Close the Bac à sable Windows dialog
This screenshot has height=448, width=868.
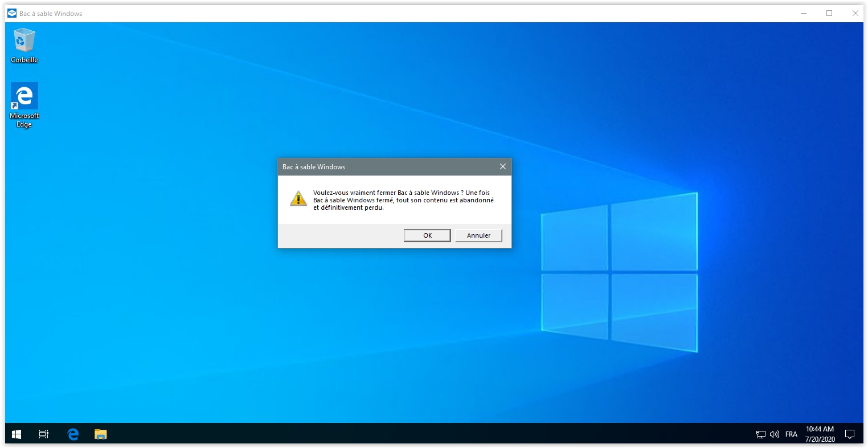pos(502,166)
